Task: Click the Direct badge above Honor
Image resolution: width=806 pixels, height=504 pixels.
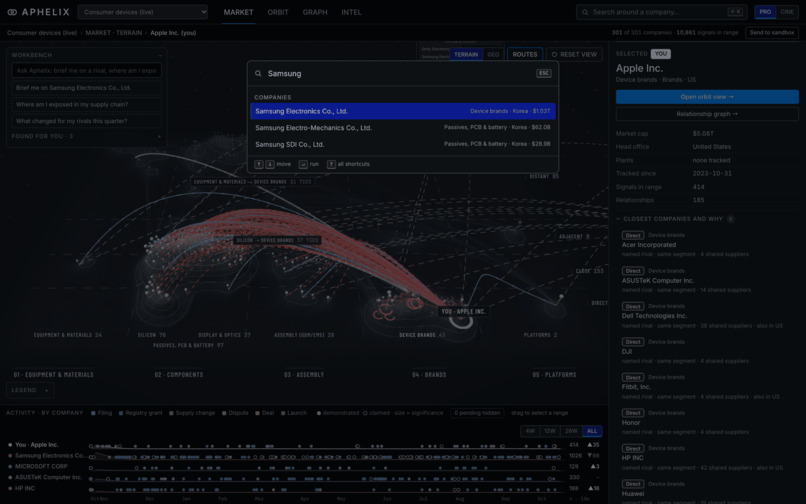Action: pyautogui.click(x=633, y=413)
